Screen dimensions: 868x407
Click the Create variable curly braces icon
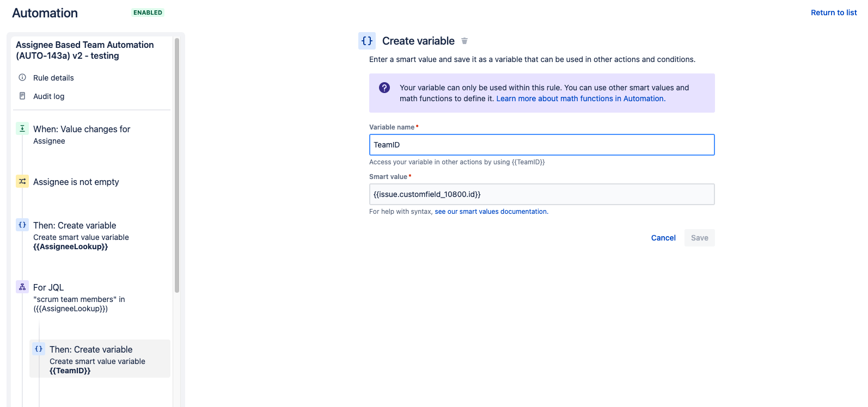367,41
